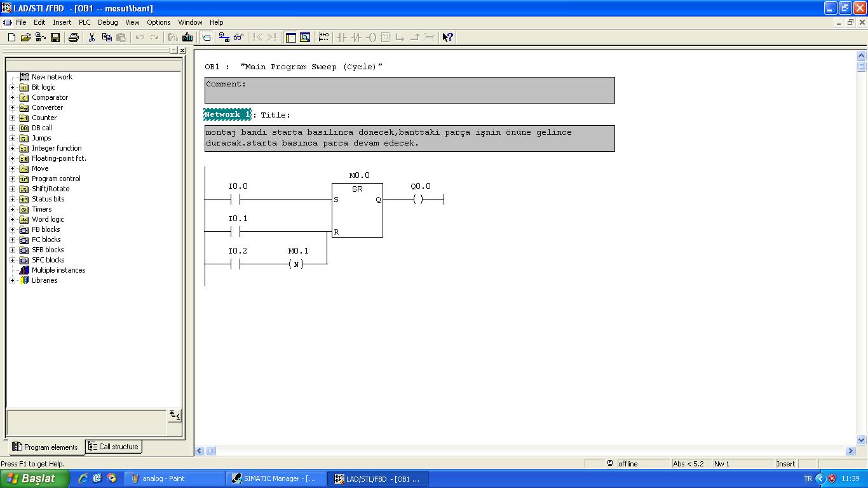Image resolution: width=868 pixels, height=488 pixels.
Task: Click the Save icon in the toolbar
Action: click(x=55, y=37)
